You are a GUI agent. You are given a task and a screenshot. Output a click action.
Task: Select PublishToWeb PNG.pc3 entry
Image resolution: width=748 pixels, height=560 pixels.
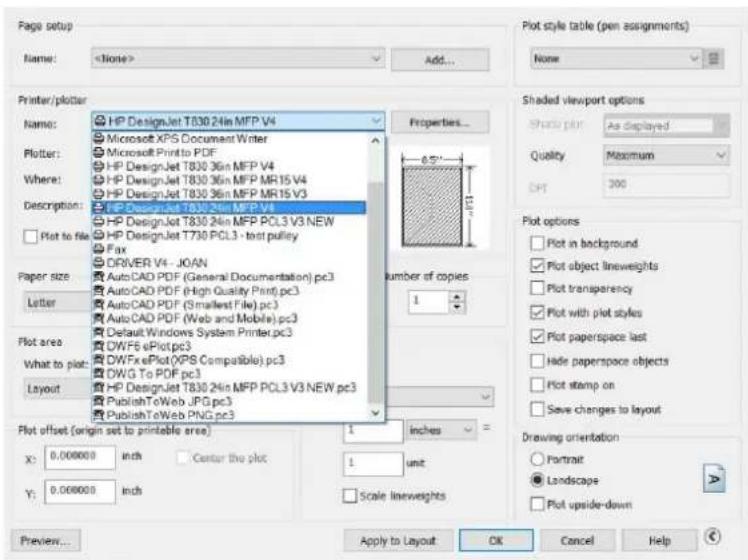tap(231, 415)
